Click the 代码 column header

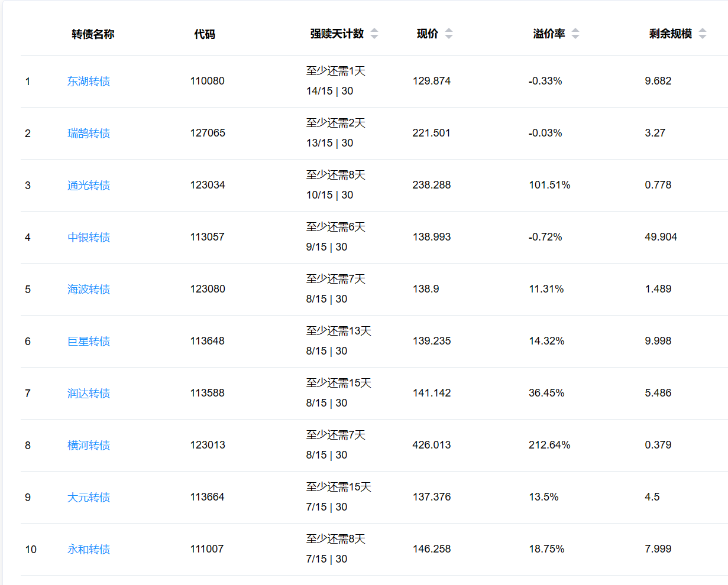click(x=205, y=34)
